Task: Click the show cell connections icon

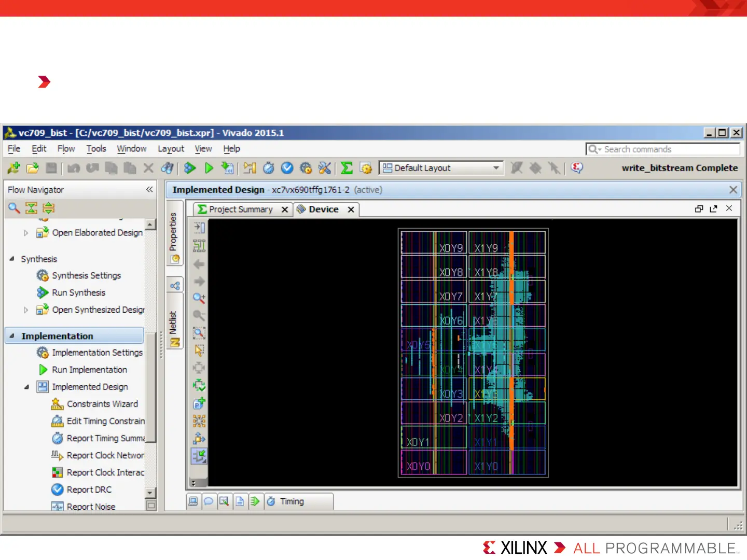Action: (x=199, y=421)
